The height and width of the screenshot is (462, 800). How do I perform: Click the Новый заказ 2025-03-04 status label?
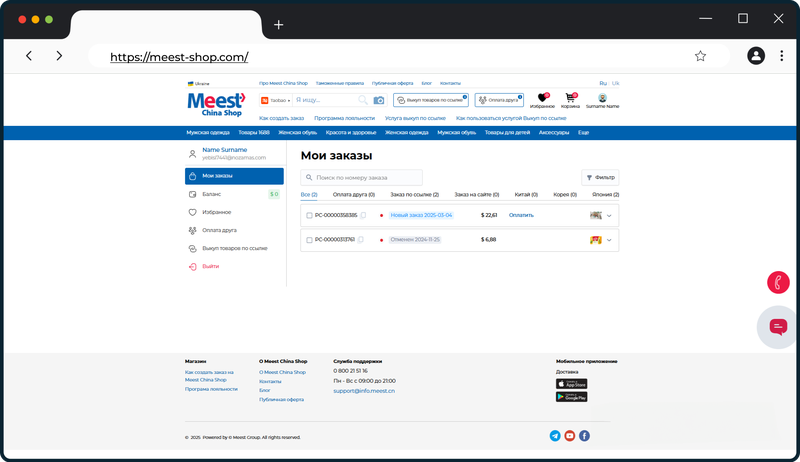pos(421,215)
